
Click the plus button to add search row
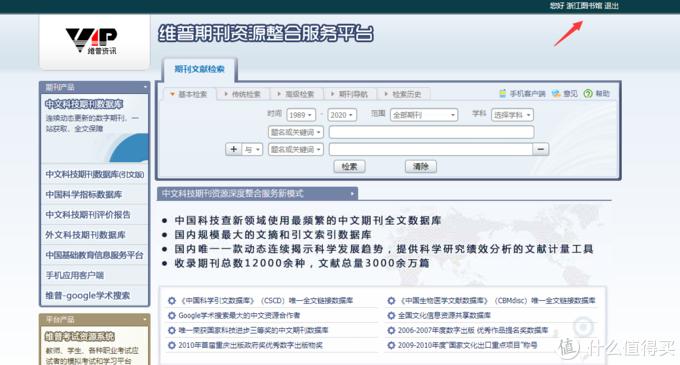coord(233,149)
